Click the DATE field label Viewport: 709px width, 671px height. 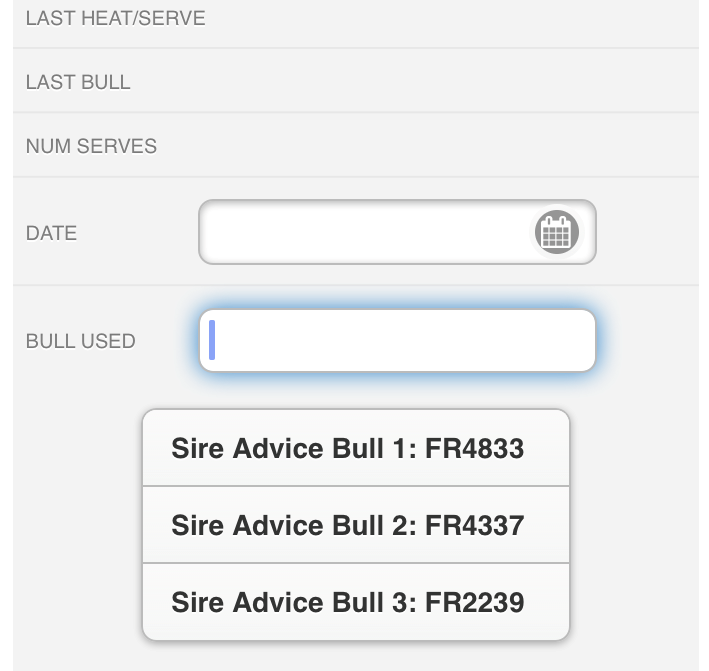coord(51,233)
